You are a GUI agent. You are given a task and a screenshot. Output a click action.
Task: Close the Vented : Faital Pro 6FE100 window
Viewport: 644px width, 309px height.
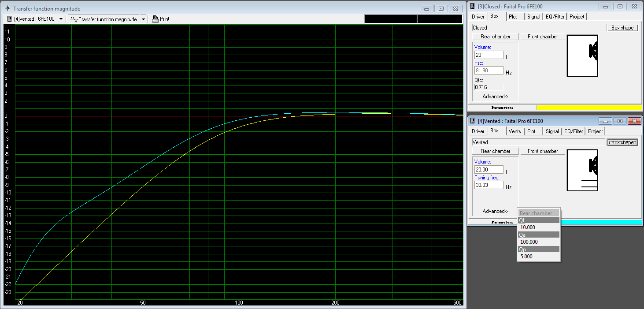pyautogui.click(x=634, y=121)
